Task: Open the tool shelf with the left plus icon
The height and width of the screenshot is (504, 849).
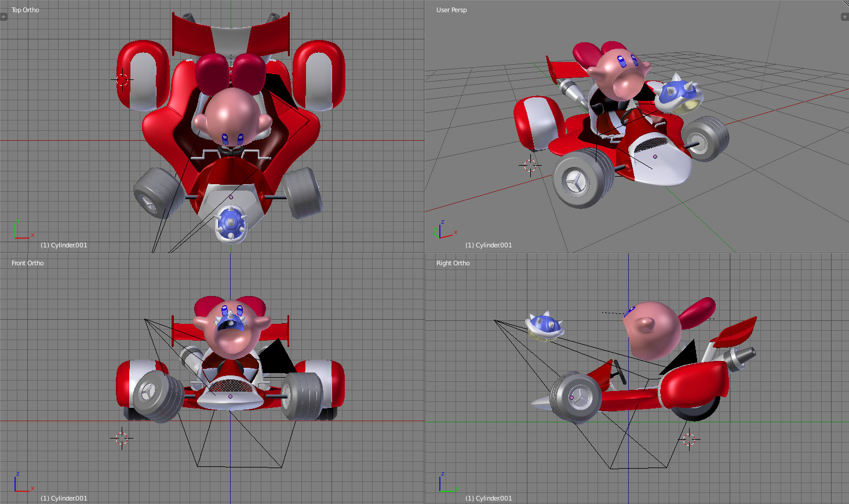Action: click(3, 17)
